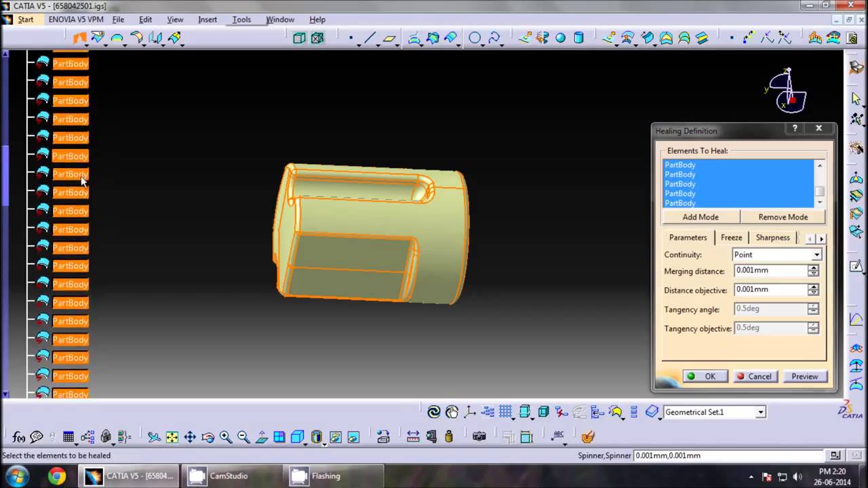Image resolution: width=868 pixels, height=488 pixels.
Task: Open the Continuity dropdown
Action: click(x=816, y=255)
